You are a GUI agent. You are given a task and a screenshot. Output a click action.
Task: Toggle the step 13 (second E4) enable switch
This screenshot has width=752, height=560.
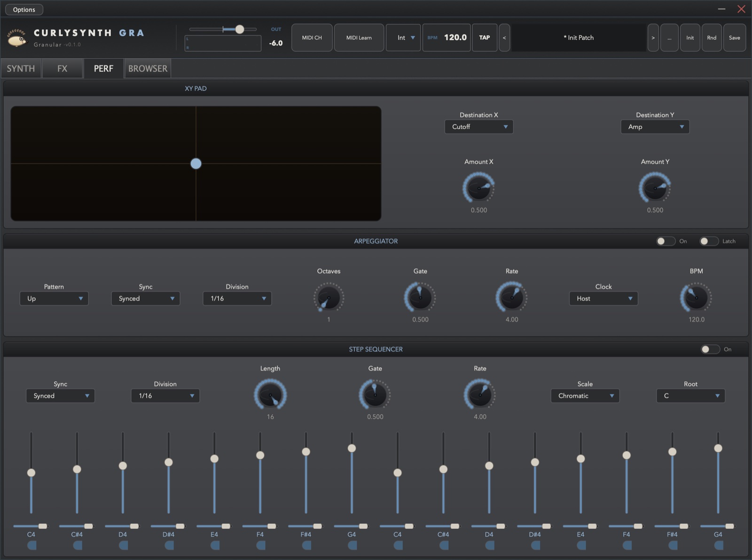point(581,545)
